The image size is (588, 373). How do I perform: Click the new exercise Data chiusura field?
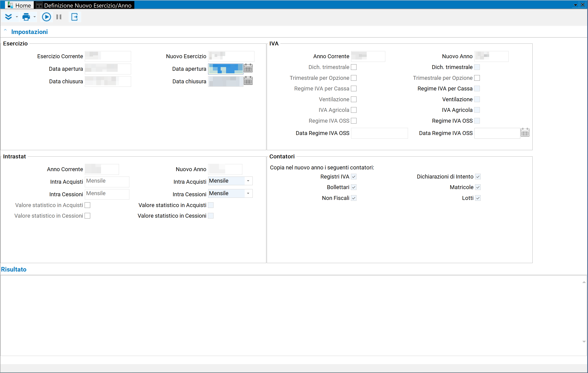225,81
